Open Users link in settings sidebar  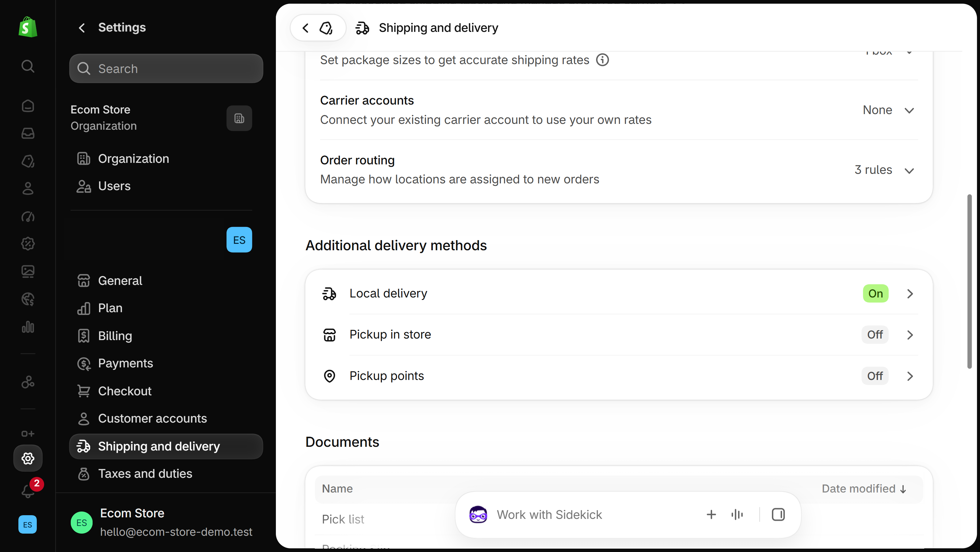[x=166, y=186]
